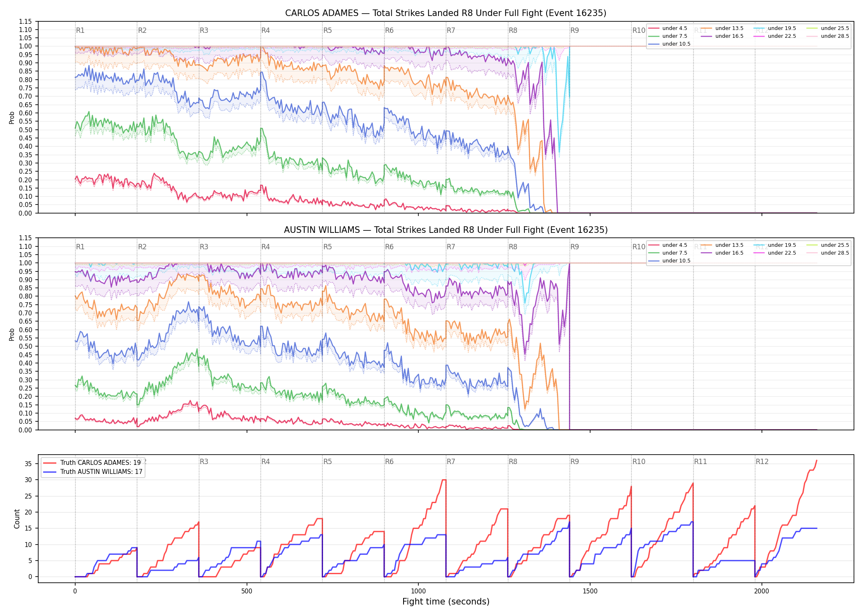This screenshot has height=616, width=863.
Task: Click the R10 marker in Carlos Adames chart
Action: [639, 30]
